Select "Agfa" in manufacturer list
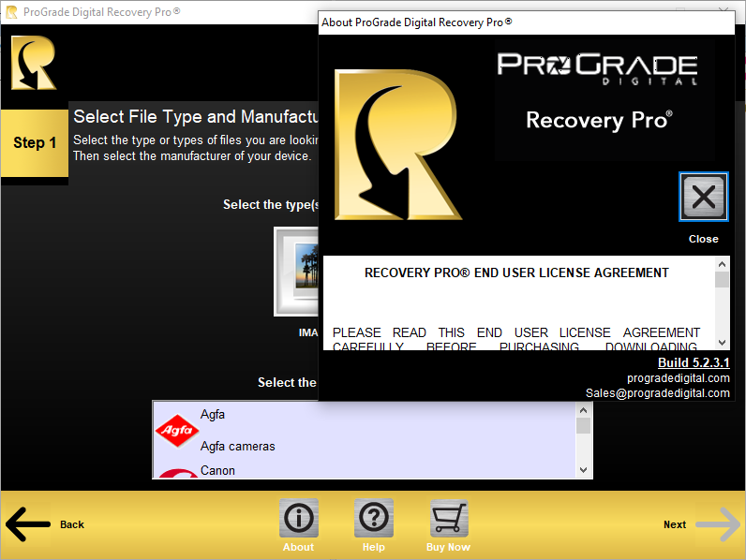Viewport: 746px width, 560px height. [x=212, y=415]
